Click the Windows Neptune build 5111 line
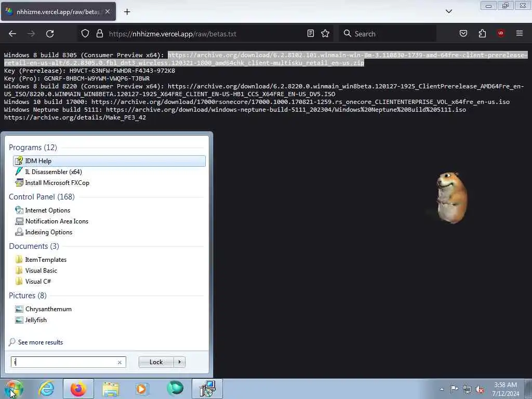Screen dimensions: 532x399 coord(235,110)
